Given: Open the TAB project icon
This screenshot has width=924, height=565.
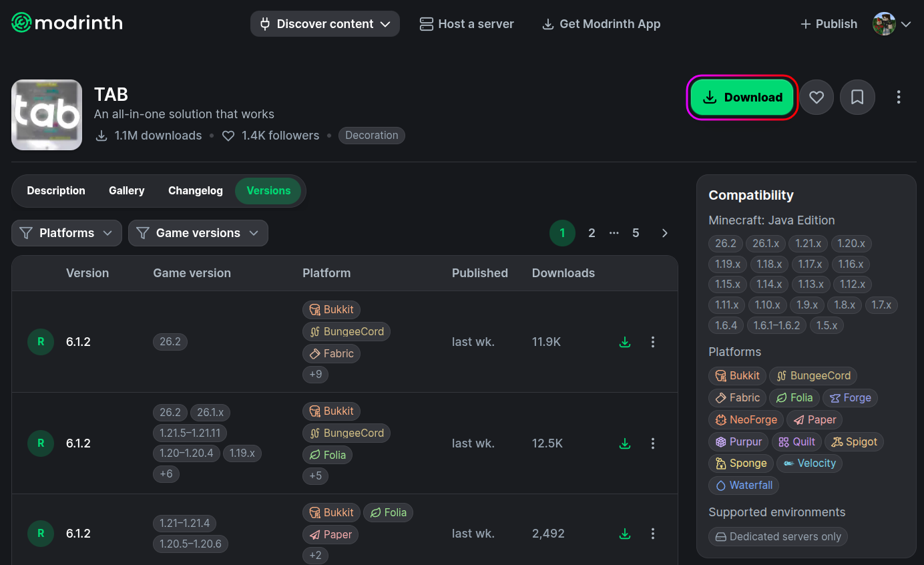Looking at the screenshot, I should click(x=47, y=115).
